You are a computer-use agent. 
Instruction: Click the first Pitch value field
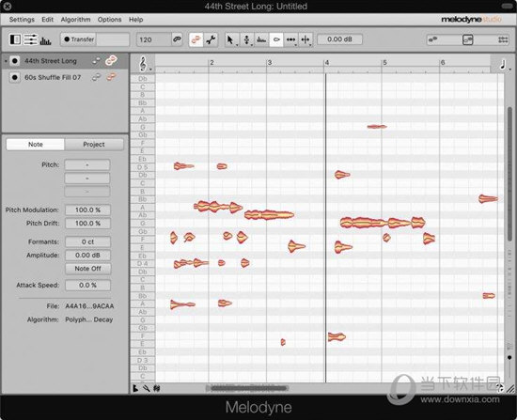pyautogui.click(x=87, y=164)
